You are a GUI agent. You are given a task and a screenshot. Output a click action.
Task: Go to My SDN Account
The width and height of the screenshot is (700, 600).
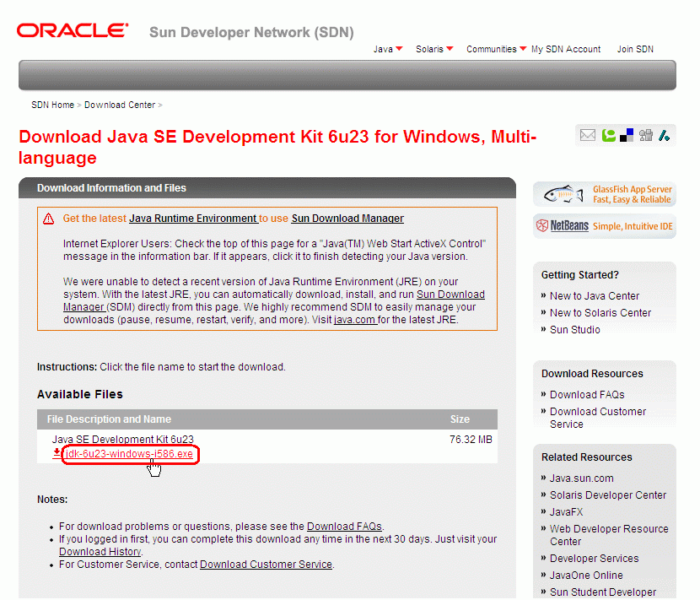(566, 49)
